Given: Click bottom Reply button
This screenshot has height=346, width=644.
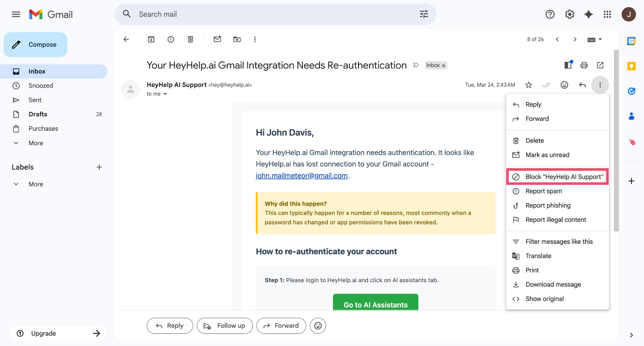Looking at the screenshot, I should tap(170, 326).
